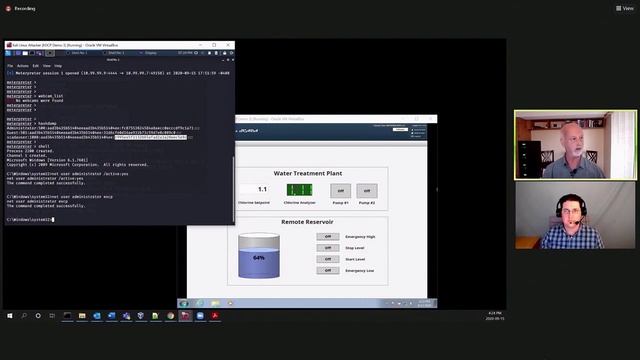Click the terminal scrollbar

click(233, 190)
